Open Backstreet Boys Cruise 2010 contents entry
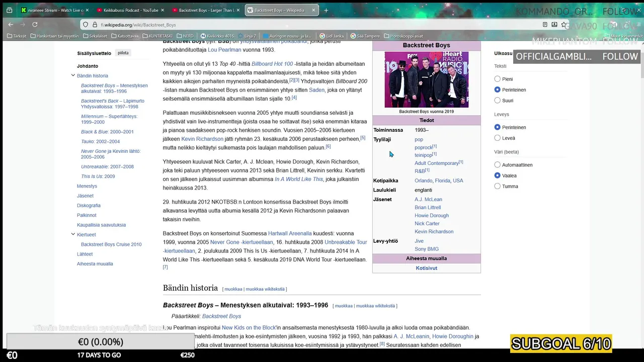The image size is (644, 362). pos(111,244)
